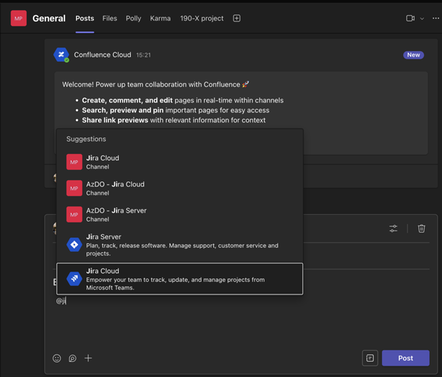Click the Suggestions header text
The height and width of the screenshot is (377, 442).
point(86,139)
